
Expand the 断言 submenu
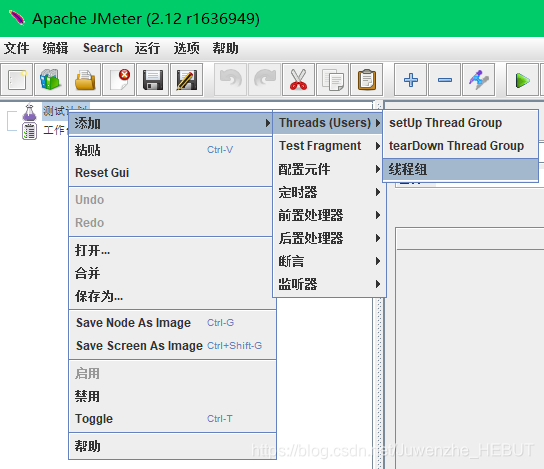pos(328,261)
